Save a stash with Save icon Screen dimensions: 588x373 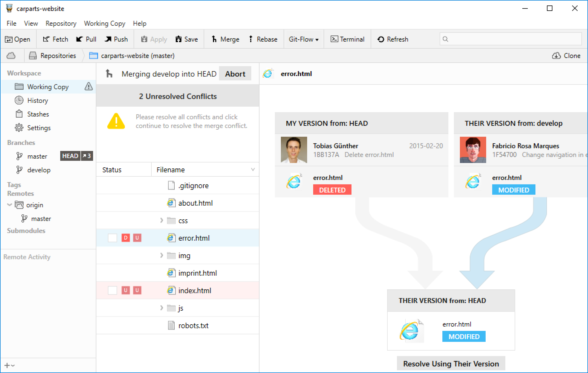pyautogui.click(x=178, y=39)
